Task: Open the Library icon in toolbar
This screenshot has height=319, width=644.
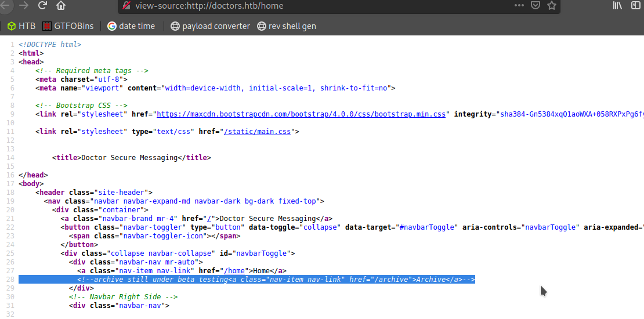Action: [x=618, y=6]
